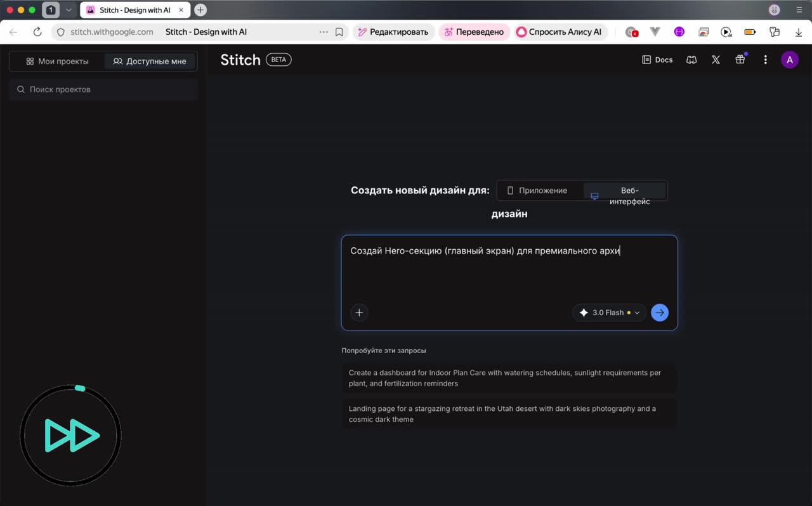Submit prompt with the blue arrow button

(x=660, y=313)
